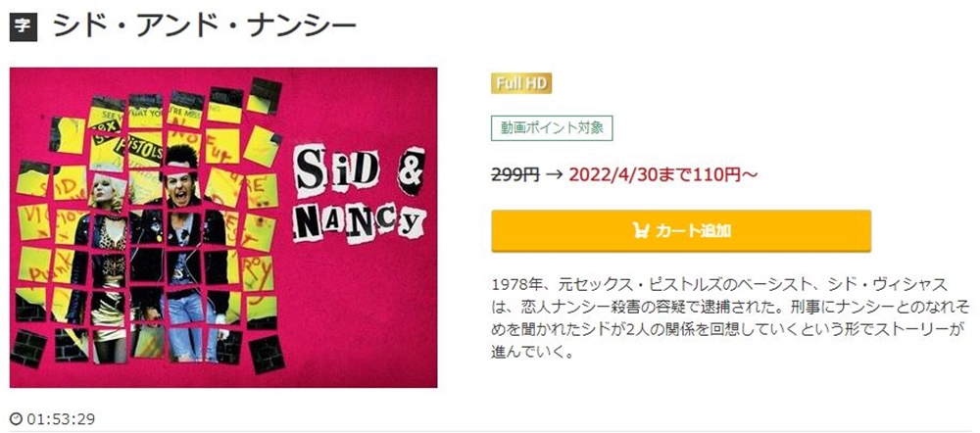980x433 pixels.
Task: Click the shopping cart icon in button
Action: pos(641,231)
